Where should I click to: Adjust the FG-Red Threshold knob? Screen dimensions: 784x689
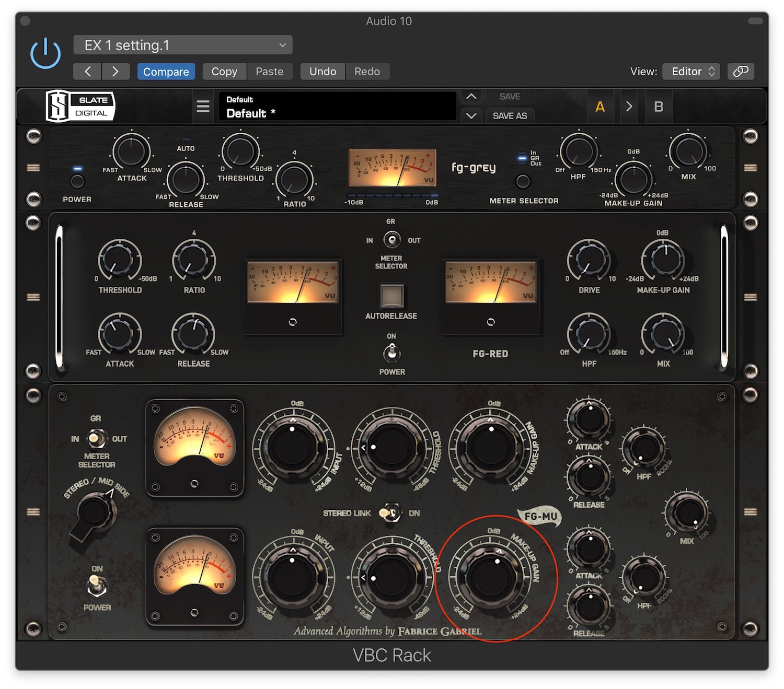coord(120,260)
